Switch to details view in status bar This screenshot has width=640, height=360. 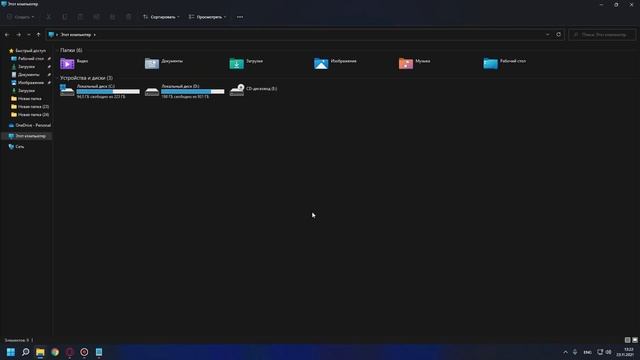pos(627,340)
